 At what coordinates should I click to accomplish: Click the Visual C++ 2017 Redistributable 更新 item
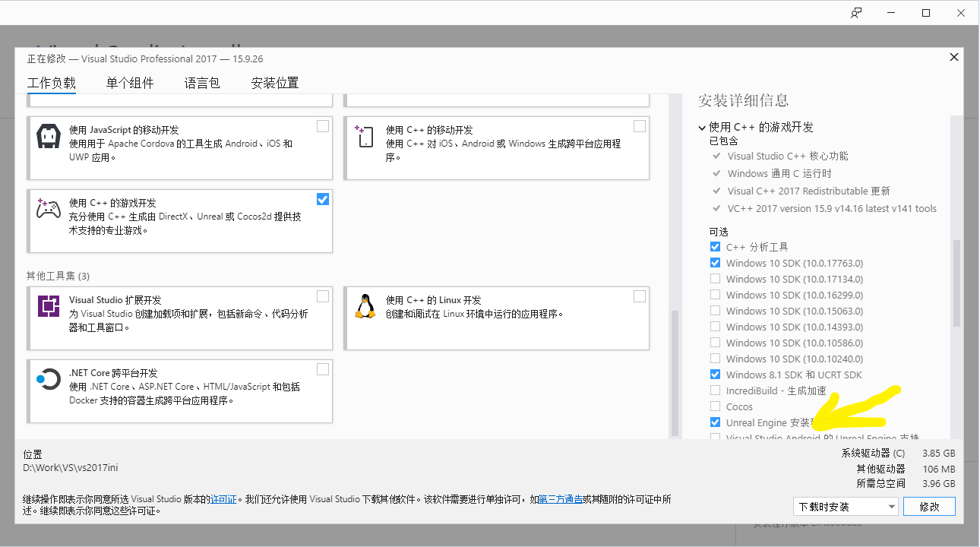(x=808, y=191)
